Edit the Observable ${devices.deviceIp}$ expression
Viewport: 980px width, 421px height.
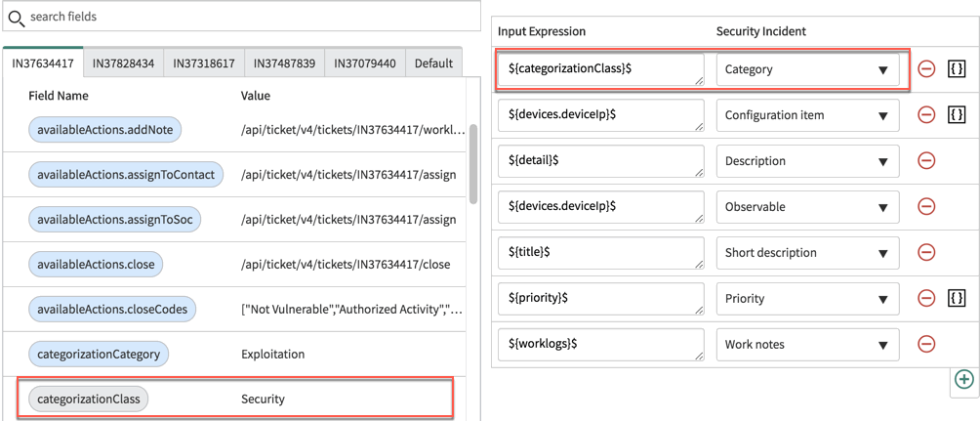[601, 207]
